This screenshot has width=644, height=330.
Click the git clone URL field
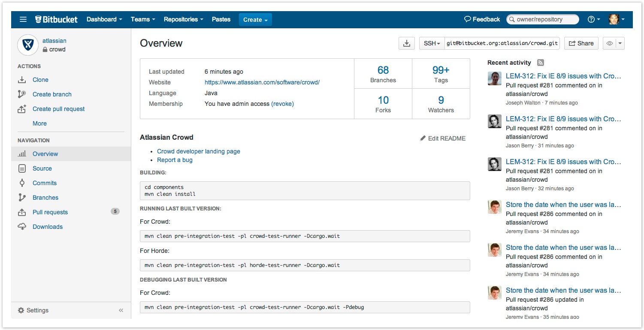pyautogui.click(x=502, y=43)
